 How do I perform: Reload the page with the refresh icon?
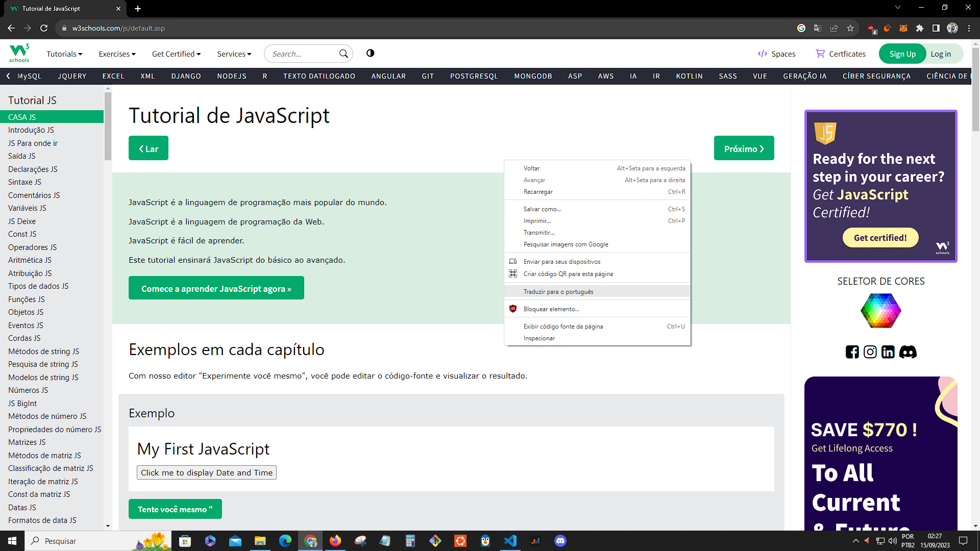(x=44, y=28)
